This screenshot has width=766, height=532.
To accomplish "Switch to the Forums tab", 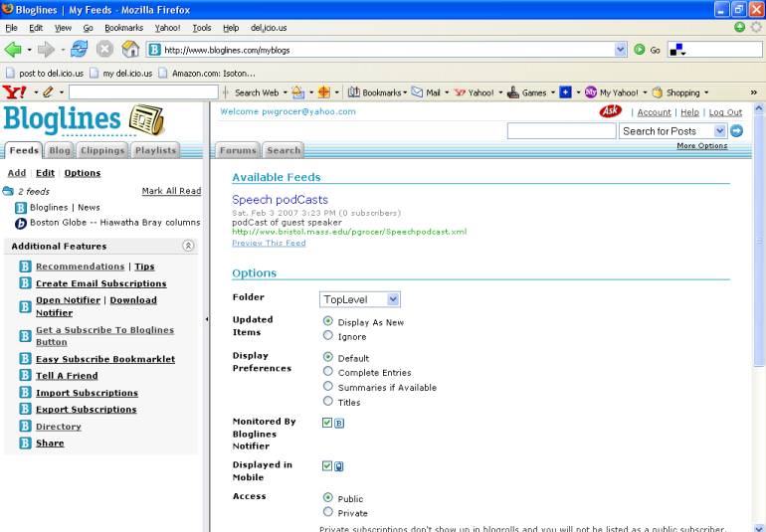I will (238, 150).
